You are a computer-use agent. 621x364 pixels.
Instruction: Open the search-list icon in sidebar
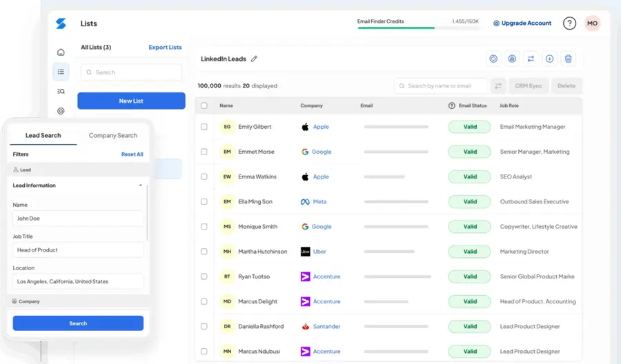click(61, 92)
